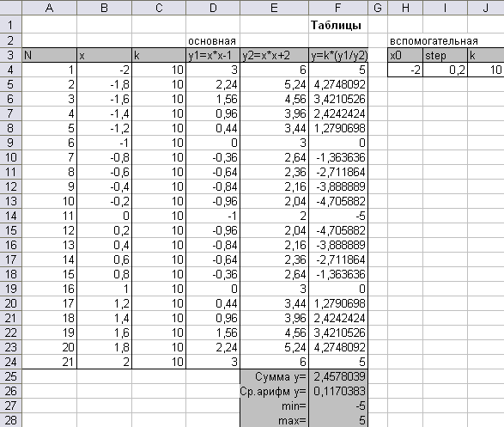Click the min result cell F27

click(338, 406)
